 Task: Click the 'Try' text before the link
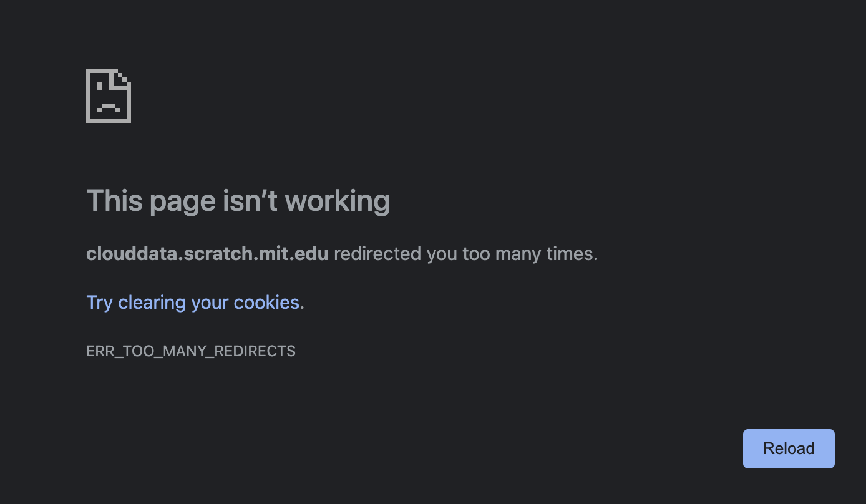click(100, 302)
